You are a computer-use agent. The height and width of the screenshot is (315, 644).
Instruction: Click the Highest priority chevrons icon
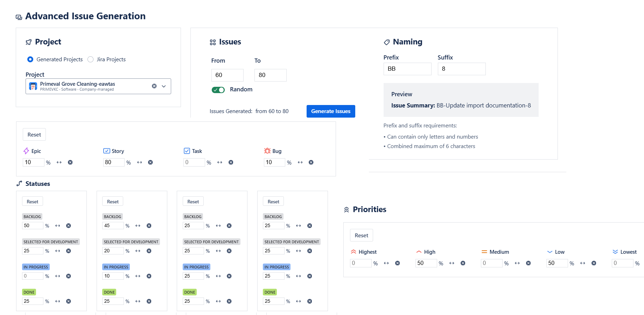(353, 252)
